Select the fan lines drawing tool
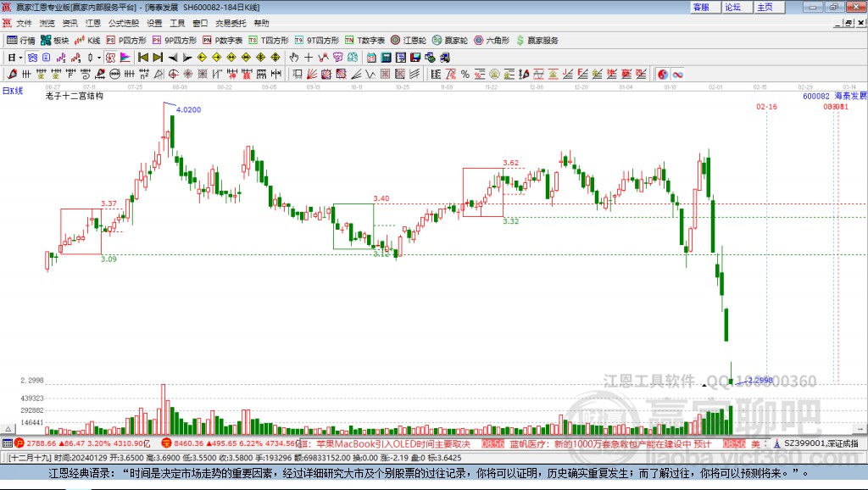The image size is (868, 490). pos(312,74)
